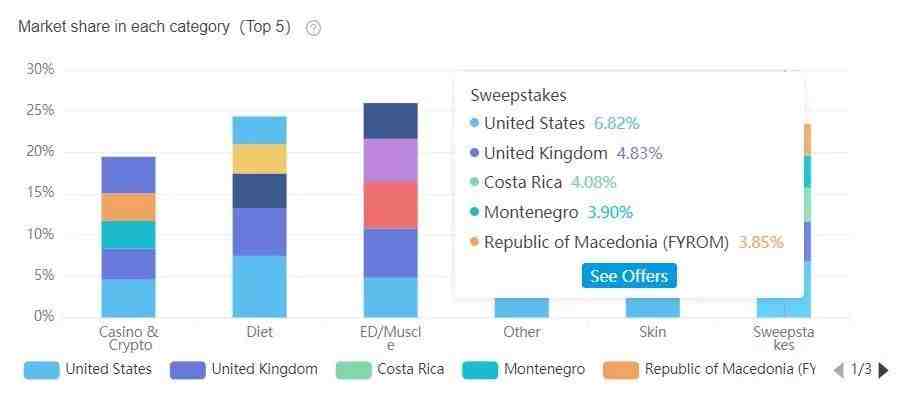The width and height of the screenshot is (906, 397).
Task: Click the Diet bar bottom light-blue segment
Action: [259, 287]
